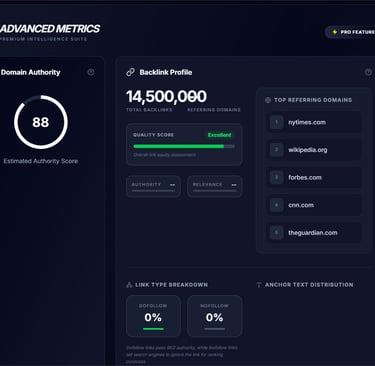375x366 pixels.
Task: Click the Backlink Profile chain link icon
Action: [130, 72]
